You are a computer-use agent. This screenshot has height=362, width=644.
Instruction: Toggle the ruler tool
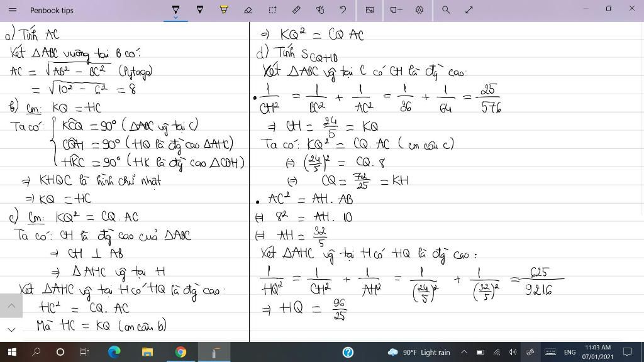[x=296, y=10]
